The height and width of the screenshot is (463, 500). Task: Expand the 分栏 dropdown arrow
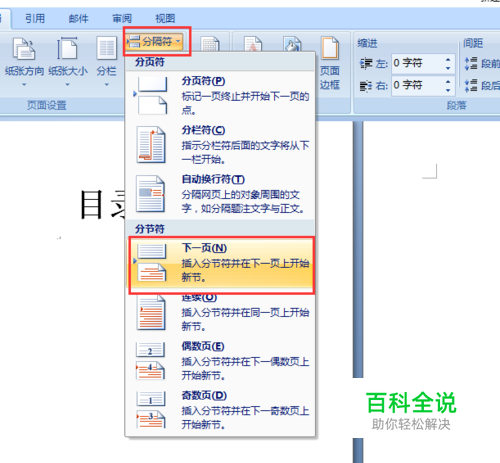coord(107,85)
